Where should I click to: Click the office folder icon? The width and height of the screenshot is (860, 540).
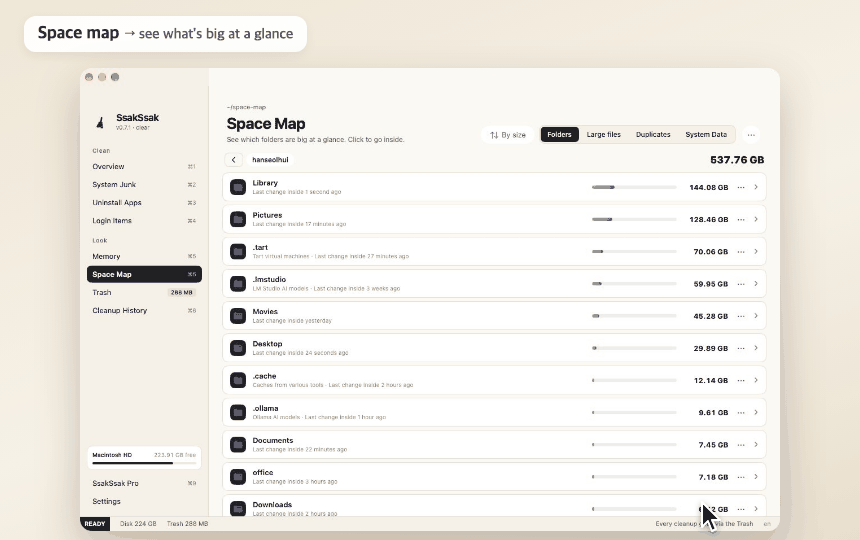[238, 477]
